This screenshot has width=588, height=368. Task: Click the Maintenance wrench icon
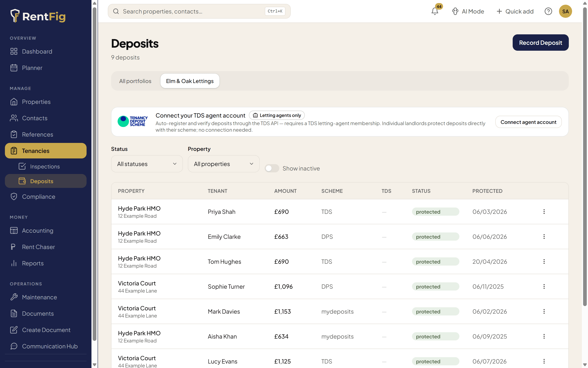point(14,297)
